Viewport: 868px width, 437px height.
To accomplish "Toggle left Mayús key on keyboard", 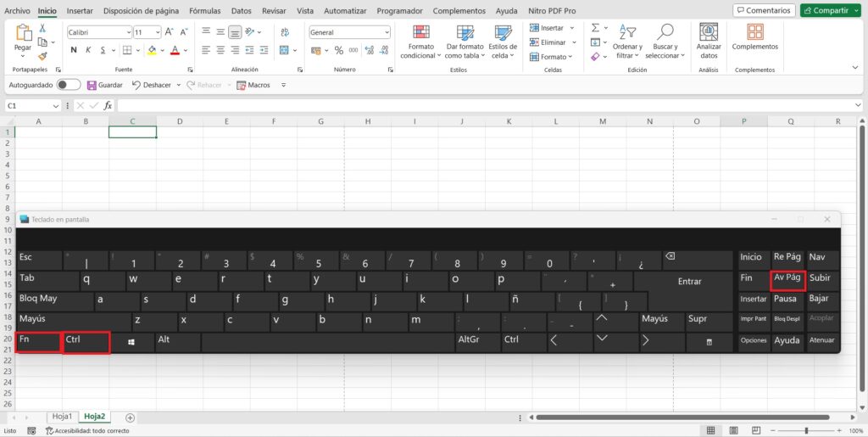I will (74, 322).
